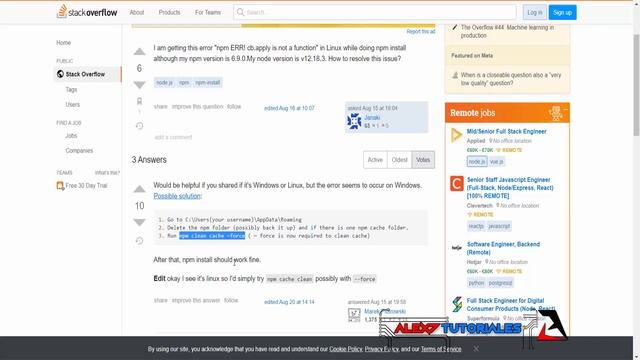
Task: Open The Overflow #44 blog post
Action: [x=507, y=31]
